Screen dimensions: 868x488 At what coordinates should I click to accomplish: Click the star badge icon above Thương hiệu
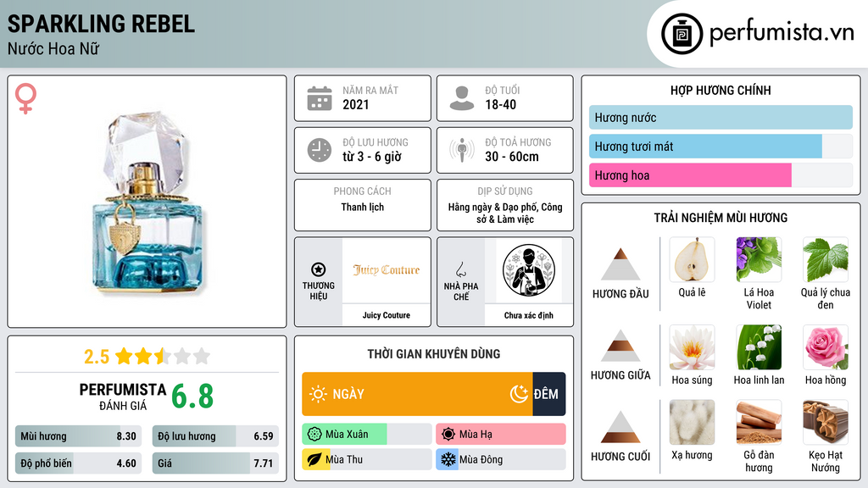click(319, 269)
